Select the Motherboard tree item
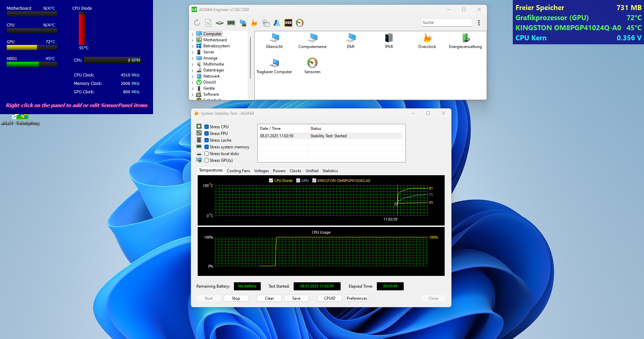644x339 pixels. pyautogui.click(x=215, y=40)
